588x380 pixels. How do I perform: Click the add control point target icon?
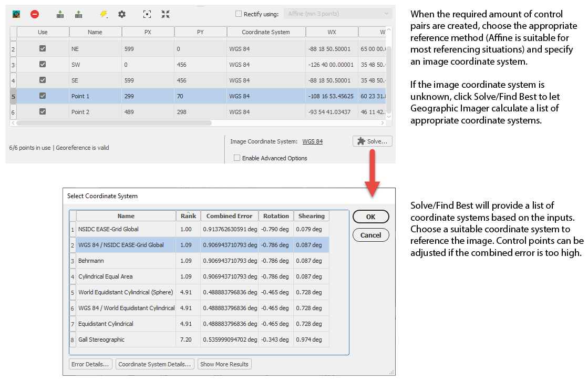pos(16,14)
